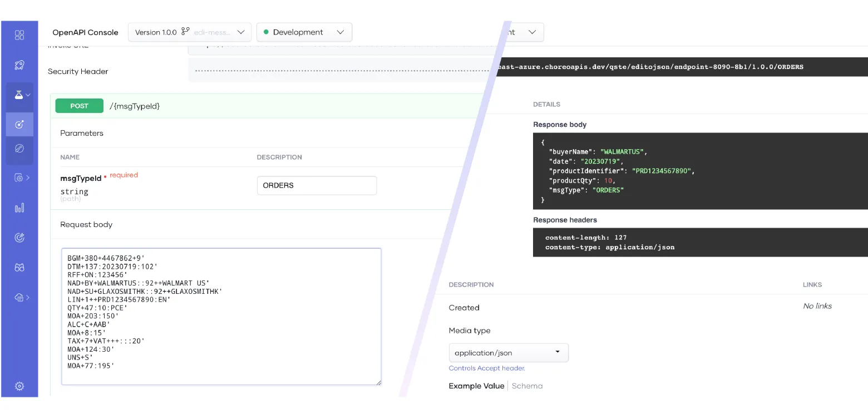Expand the gear document sidebar submenu
868x418 pixels.
[22, 178]
